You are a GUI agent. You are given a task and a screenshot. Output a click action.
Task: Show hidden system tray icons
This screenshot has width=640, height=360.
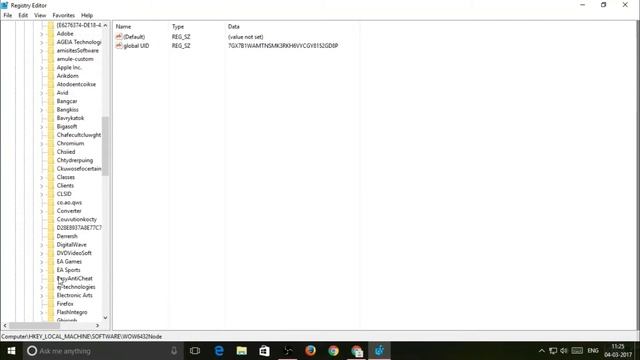coord(541,351)
